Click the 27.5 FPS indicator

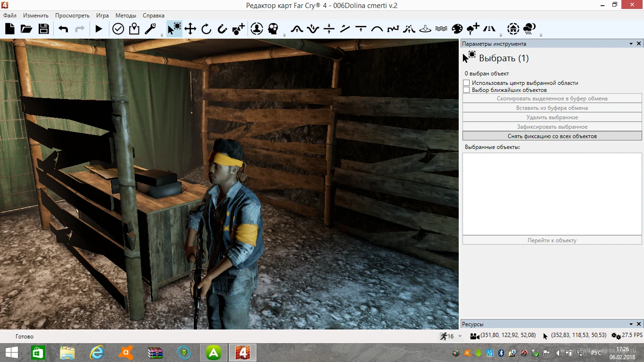(x=627, y=336)
